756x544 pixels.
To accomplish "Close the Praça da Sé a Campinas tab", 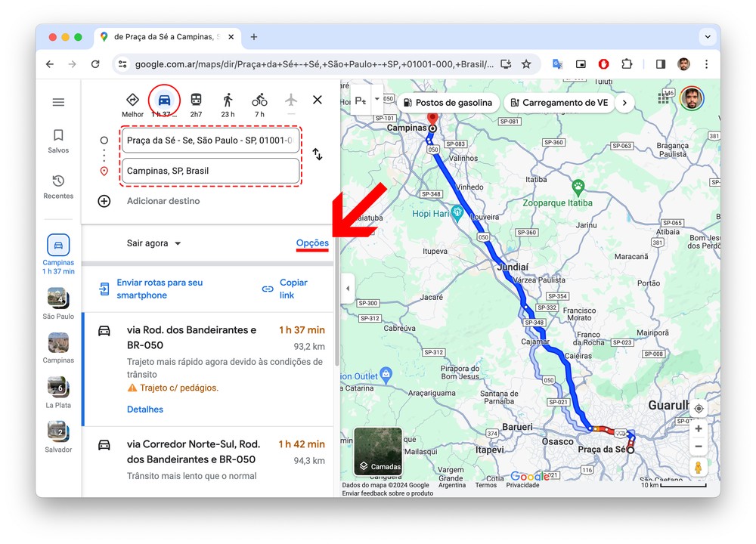I will coord(231,36).
